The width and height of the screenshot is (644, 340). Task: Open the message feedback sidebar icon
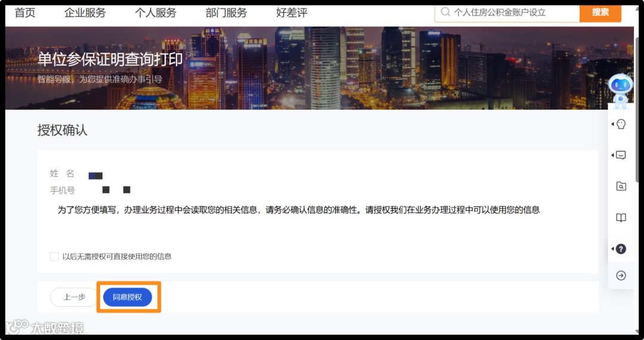[x=621, y=155]
